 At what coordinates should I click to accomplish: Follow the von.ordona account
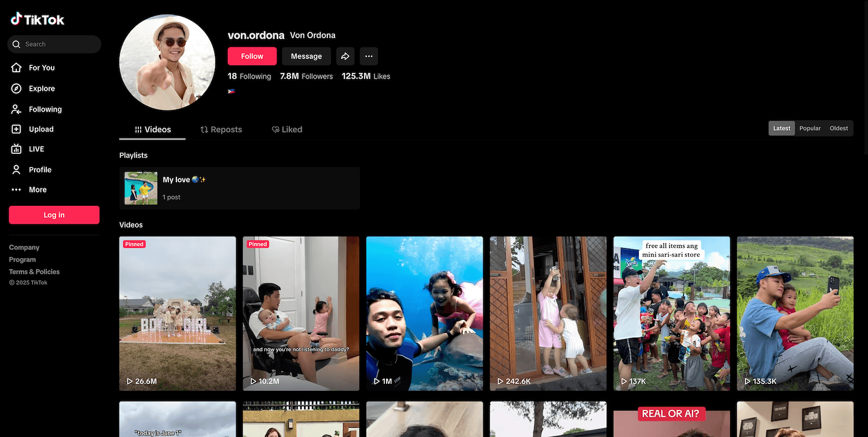click(252, 56)
